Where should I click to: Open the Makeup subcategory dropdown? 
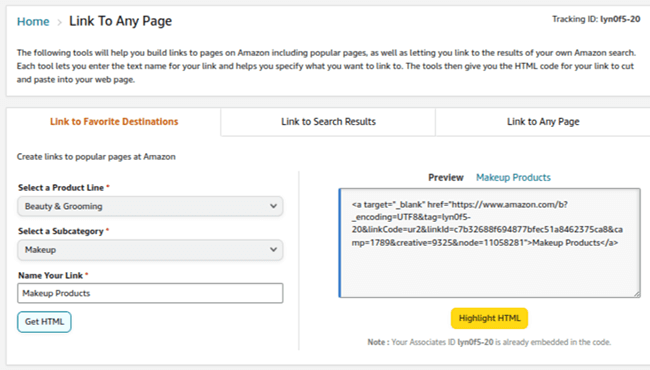tap(150, 249)
